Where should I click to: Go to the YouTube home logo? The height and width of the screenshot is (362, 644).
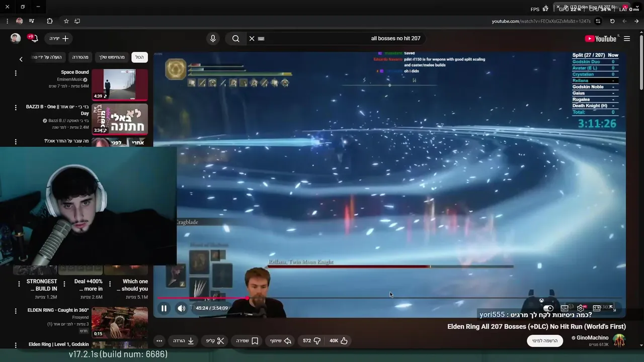point(600,39)
